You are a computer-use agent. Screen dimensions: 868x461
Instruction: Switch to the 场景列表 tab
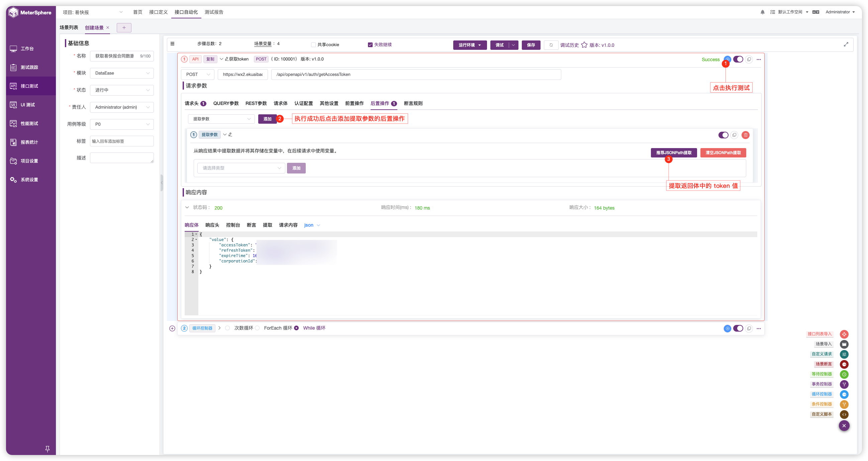[69, 27]
